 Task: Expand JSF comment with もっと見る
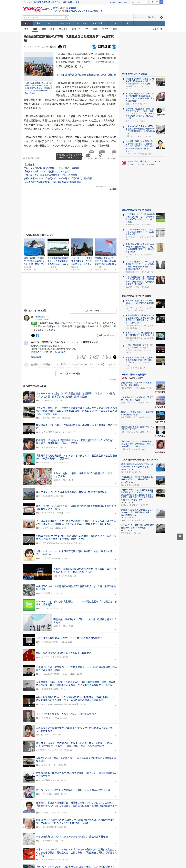pyautogui.click(x=50, y=330)
